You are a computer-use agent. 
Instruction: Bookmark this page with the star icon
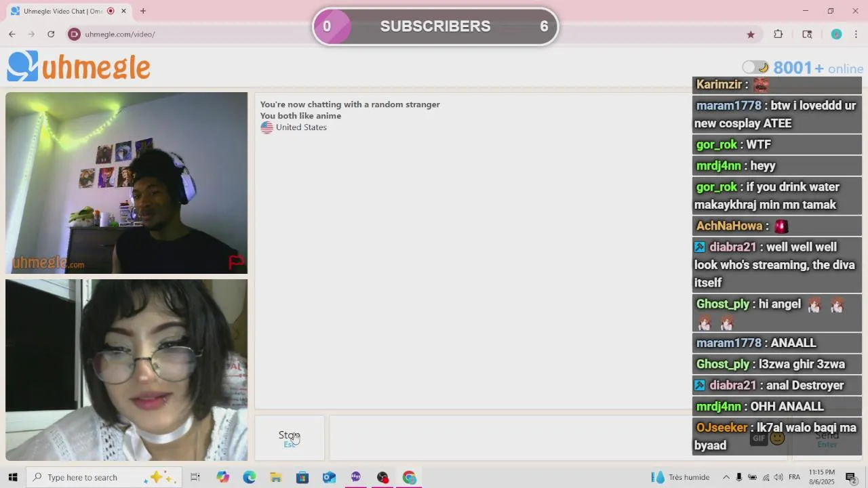751,34
